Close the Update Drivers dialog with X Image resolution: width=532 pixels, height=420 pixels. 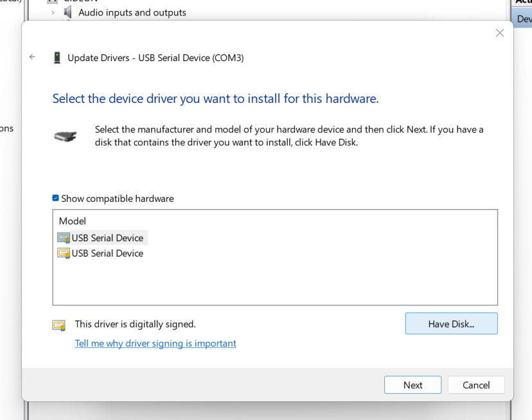(499, 33)
